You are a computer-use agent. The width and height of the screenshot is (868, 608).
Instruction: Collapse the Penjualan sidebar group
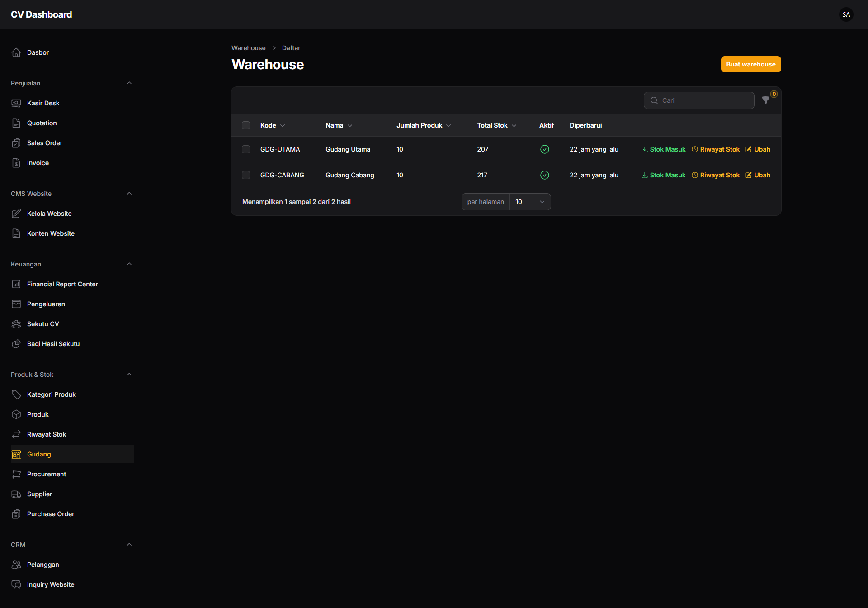129,83
